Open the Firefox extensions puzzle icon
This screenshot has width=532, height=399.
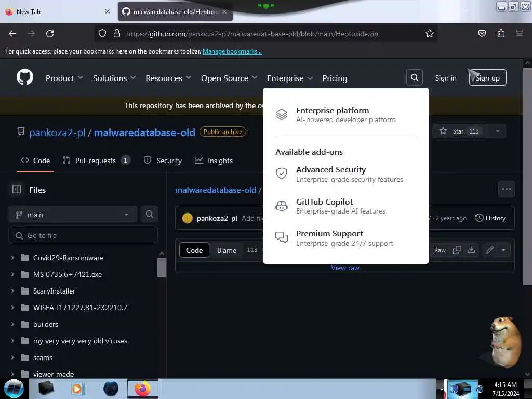(501, 33)
